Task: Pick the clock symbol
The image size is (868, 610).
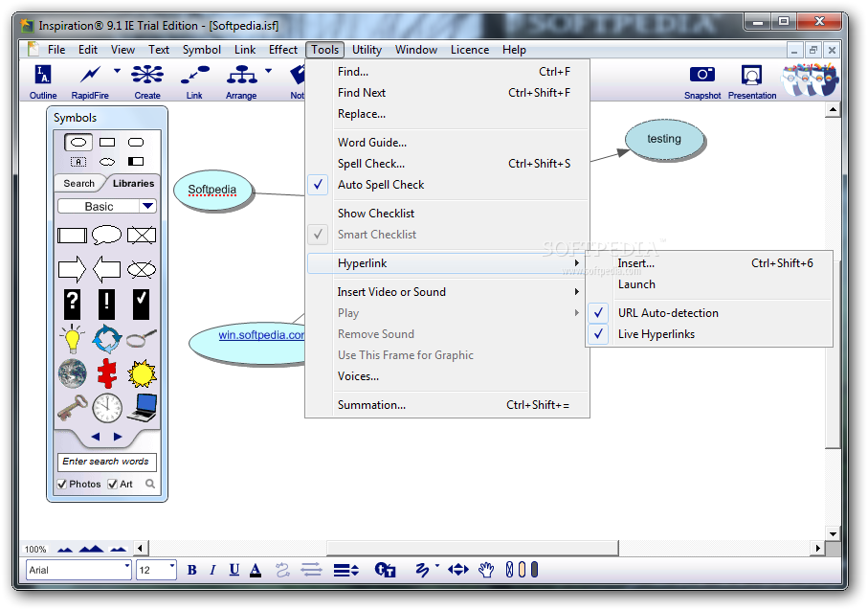Action: [x=107, y=408]
